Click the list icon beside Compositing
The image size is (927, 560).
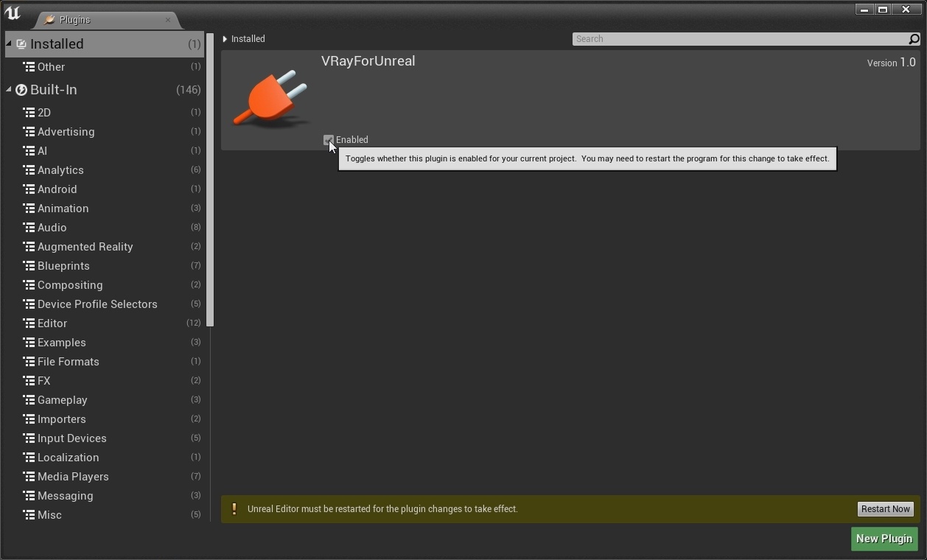(x=29, y=285)
